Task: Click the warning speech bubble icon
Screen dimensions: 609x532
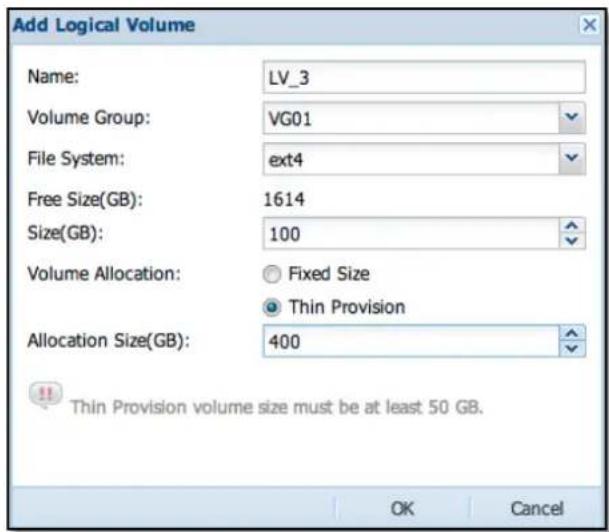Action: (45, 395)
